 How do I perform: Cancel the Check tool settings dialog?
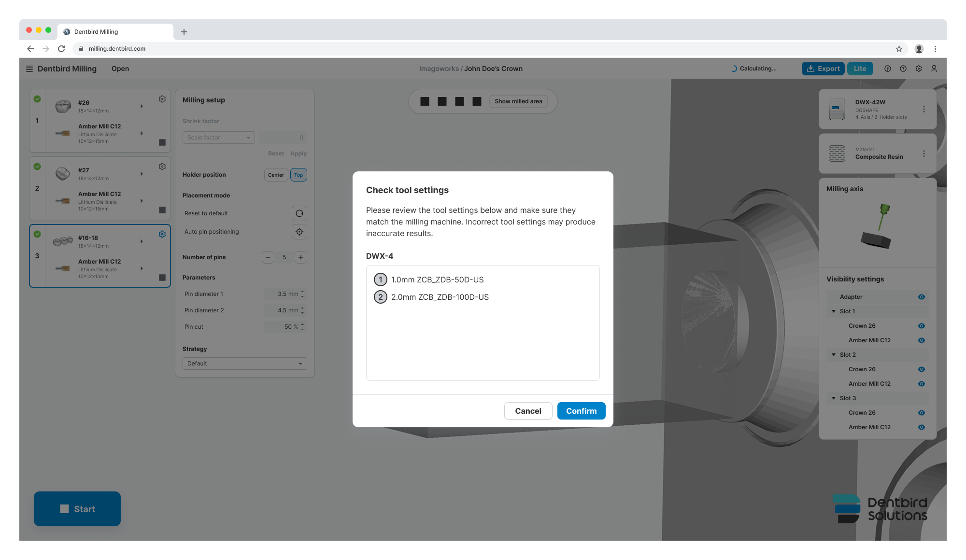(x=528, y=411)
